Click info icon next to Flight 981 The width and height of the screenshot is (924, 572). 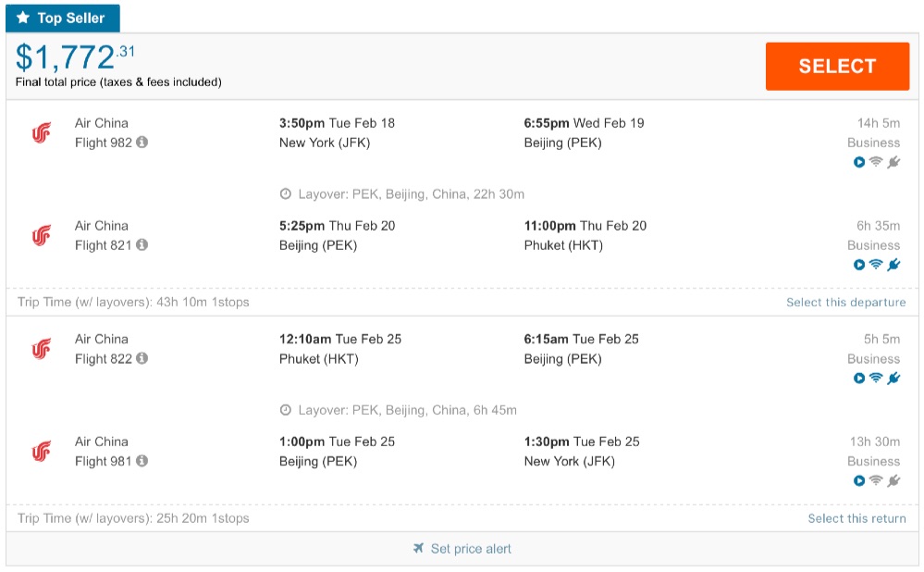click(x=142, y=461)
